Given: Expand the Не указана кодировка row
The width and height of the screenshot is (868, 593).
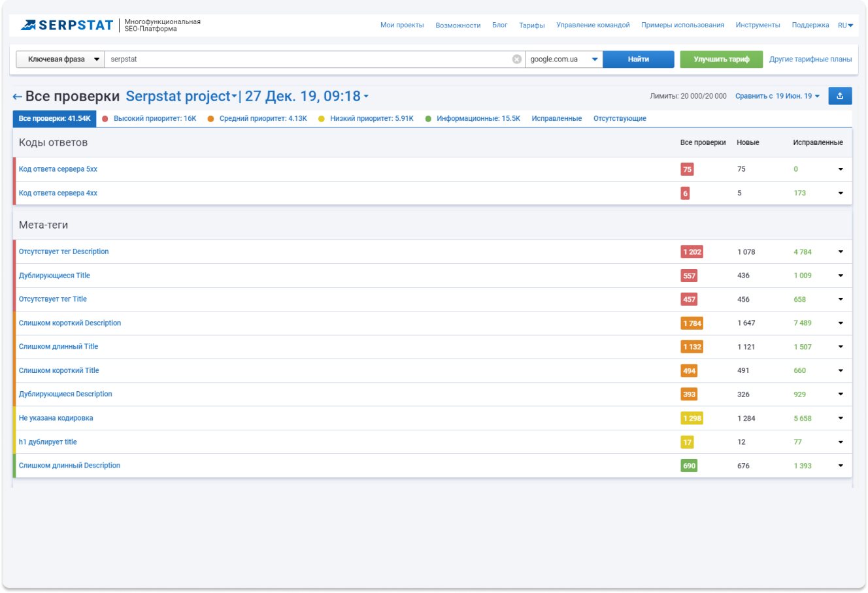Looking at the screenshot, I should 841,418.
